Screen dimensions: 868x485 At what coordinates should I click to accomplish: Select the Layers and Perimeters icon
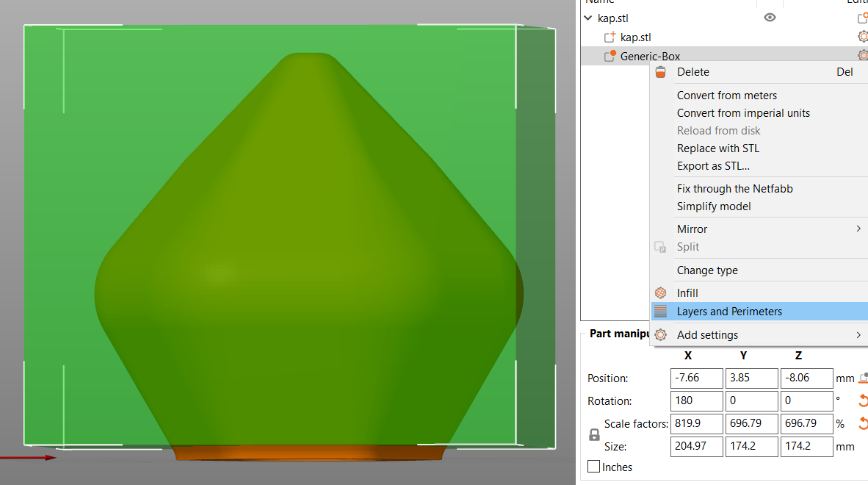pos(660,311)
